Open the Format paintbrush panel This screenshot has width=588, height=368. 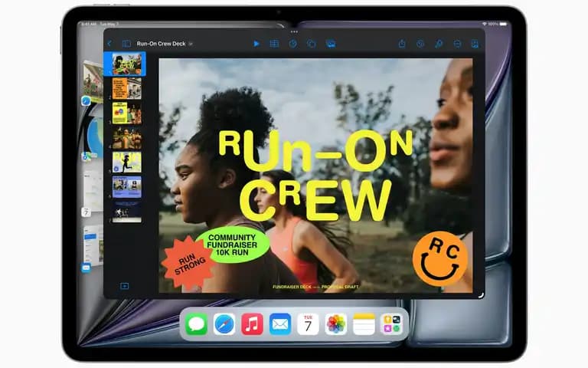[439, 44]
